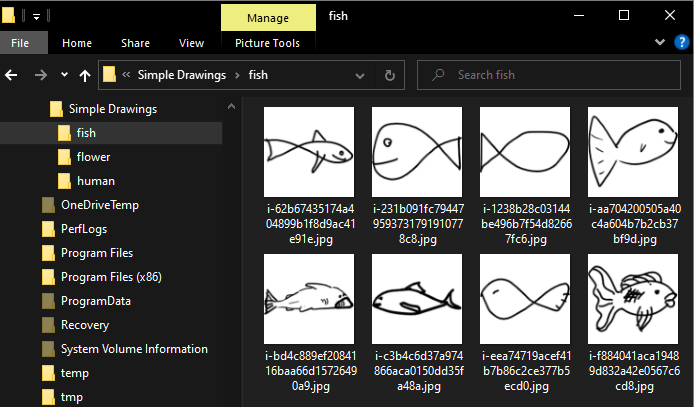Go up one folder level
Image resolution: width=694 pixels, height=407 pixels.
(85, 75)
